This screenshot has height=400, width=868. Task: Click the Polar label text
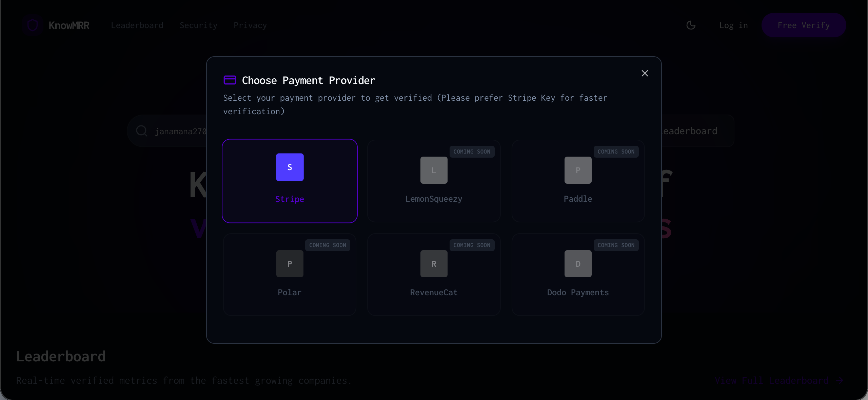pyautogui.click(x=290, y=293)
